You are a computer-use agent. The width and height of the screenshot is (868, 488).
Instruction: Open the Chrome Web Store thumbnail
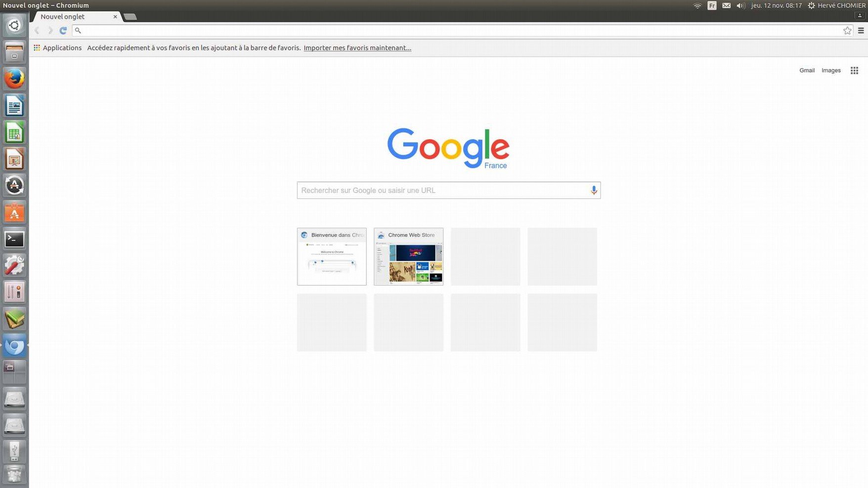[x=408, y=256]
